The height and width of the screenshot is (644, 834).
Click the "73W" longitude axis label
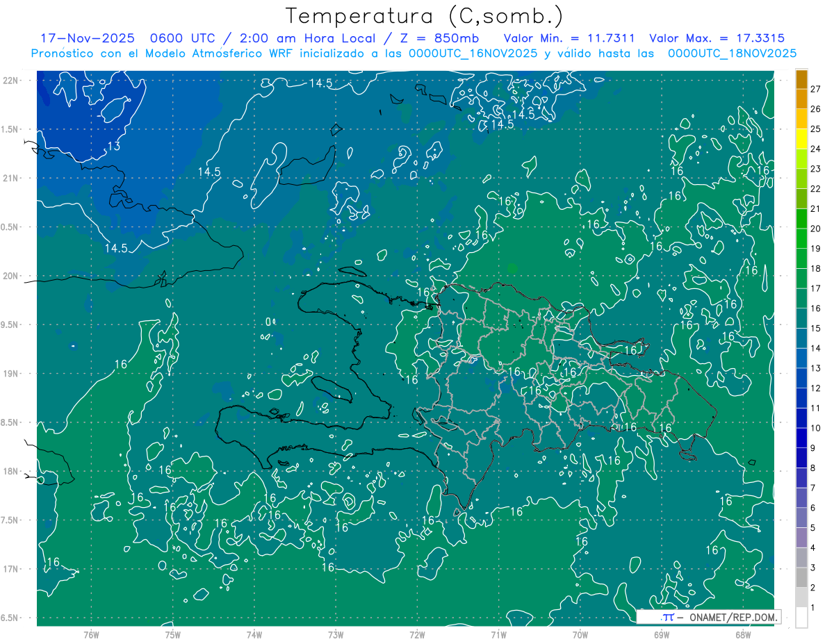(336, 634)
